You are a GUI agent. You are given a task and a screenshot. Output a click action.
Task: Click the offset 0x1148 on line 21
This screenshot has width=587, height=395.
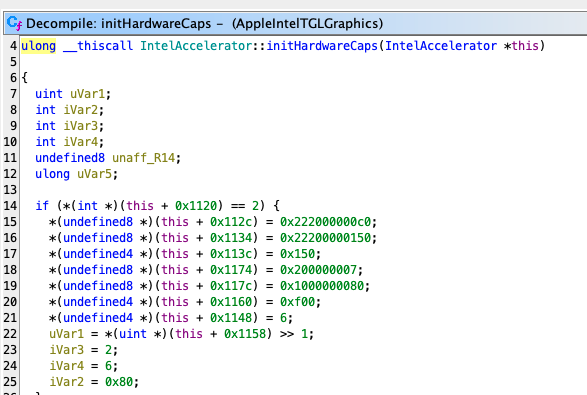[x=231, y=318]
